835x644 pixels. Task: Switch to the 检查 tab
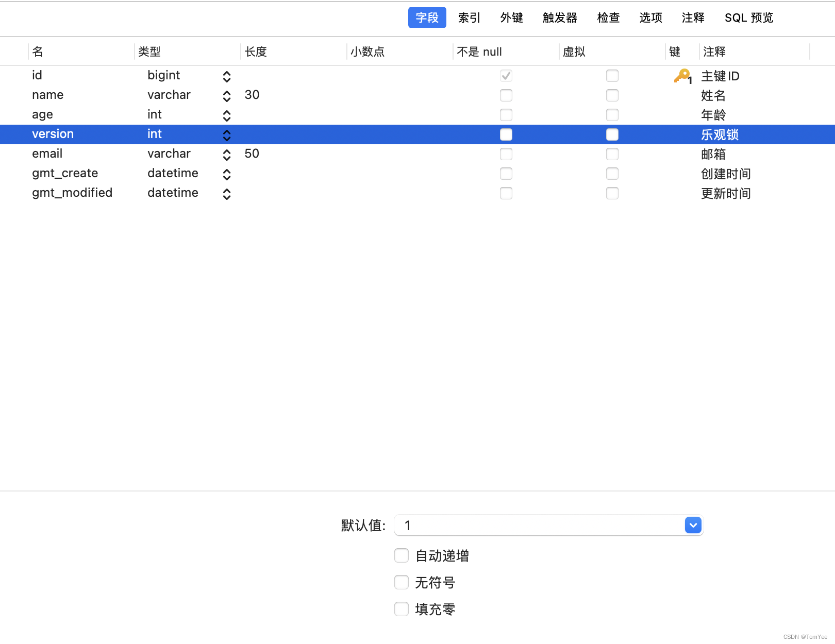point(608,18)
